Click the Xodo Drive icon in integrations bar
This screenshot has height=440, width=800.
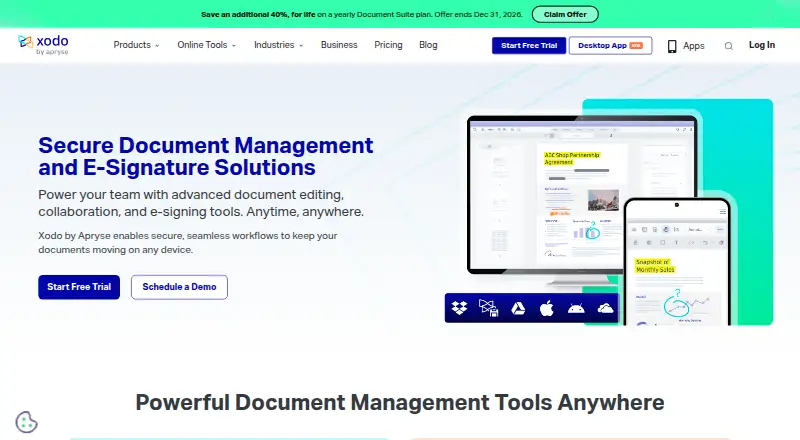pyautogui.click(x=488, y=308)
